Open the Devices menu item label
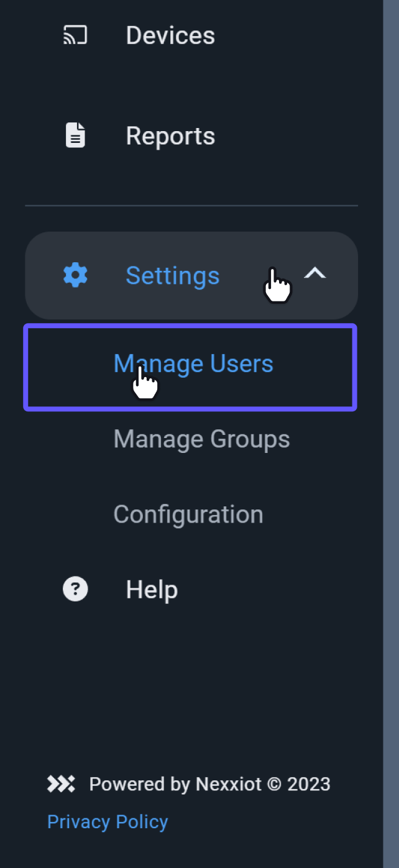399x868 pixels. 170,35
